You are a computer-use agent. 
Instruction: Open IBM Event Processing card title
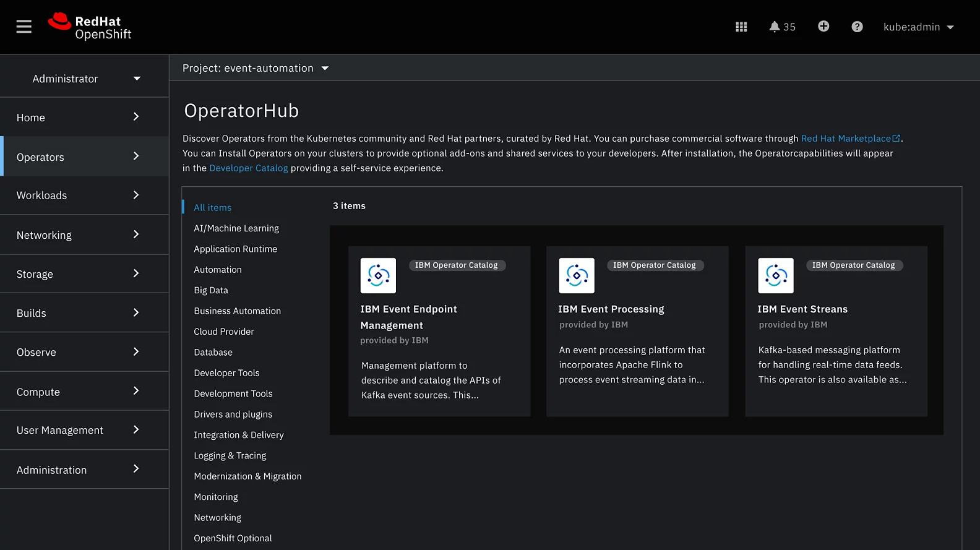coord(611,309)
